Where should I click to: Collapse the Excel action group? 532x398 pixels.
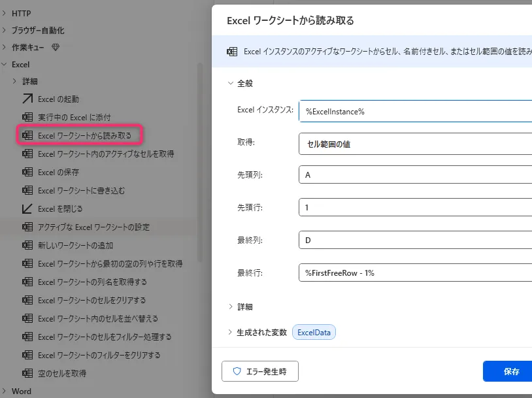[x=5, y=65]
